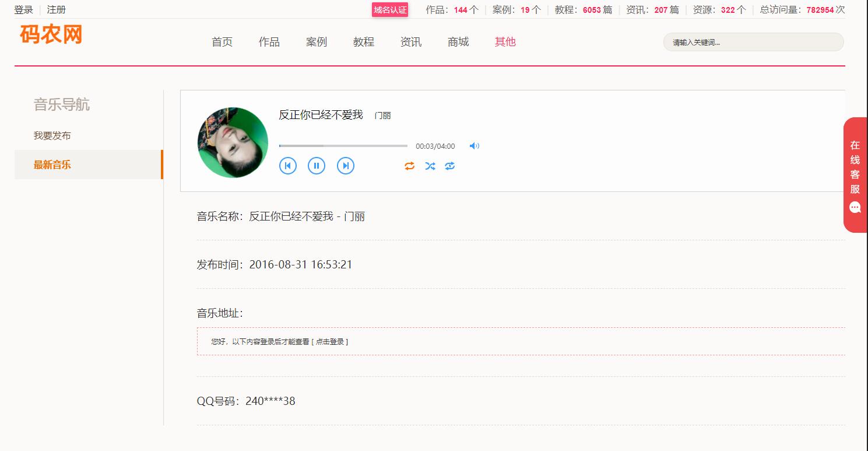
Task: Skip to the next track
Action: point(346,166)
